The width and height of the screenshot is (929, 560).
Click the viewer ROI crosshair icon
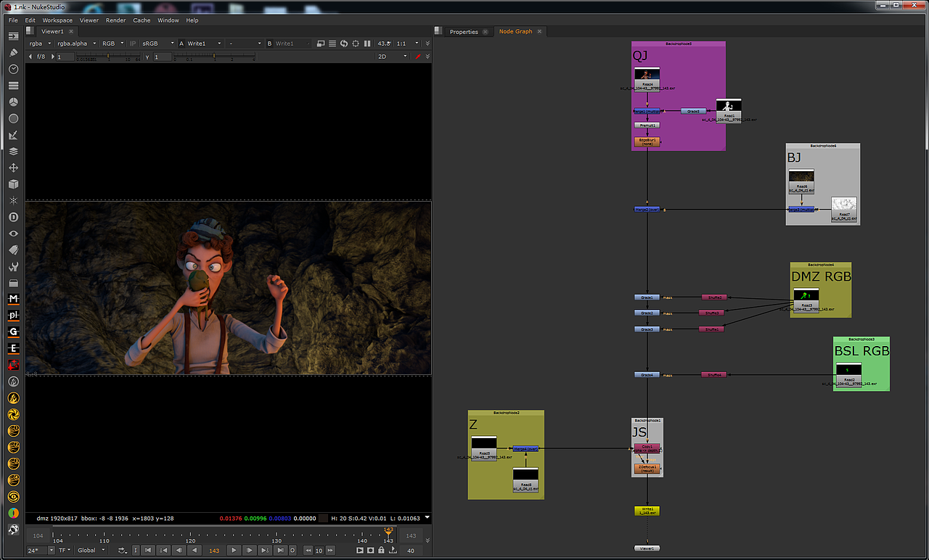tap(356, 44)
